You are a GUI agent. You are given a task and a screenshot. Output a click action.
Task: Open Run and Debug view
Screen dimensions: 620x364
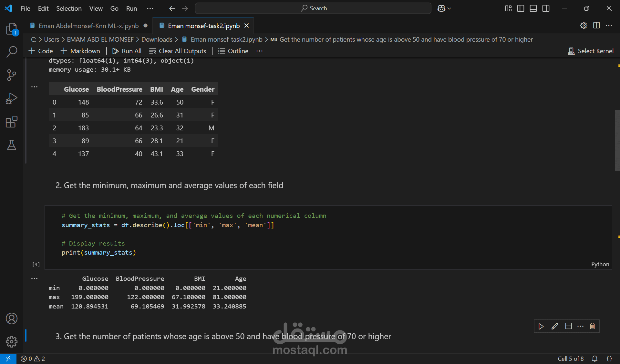[x=12, y=98]
